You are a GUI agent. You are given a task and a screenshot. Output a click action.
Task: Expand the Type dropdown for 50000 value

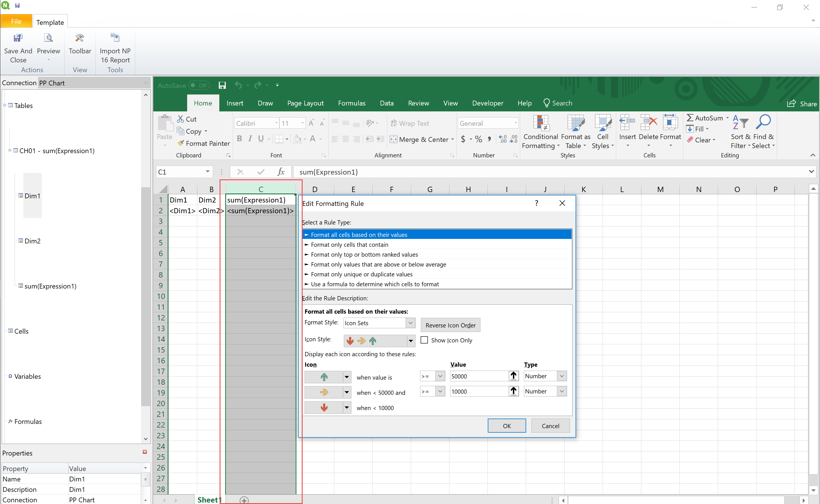click(x=562, y=376)
